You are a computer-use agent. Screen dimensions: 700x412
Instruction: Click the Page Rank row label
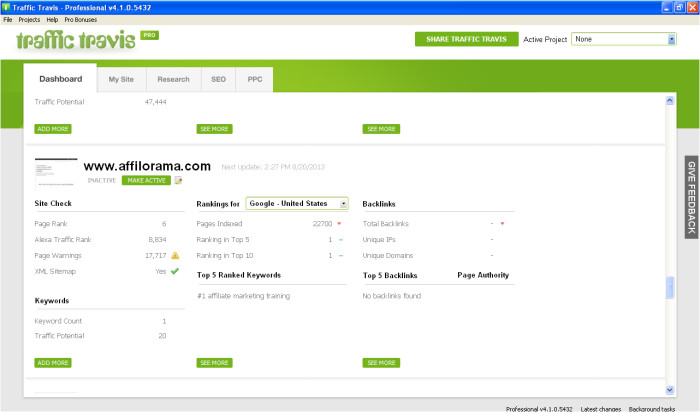pyautogui.click(x=51, y=224)
